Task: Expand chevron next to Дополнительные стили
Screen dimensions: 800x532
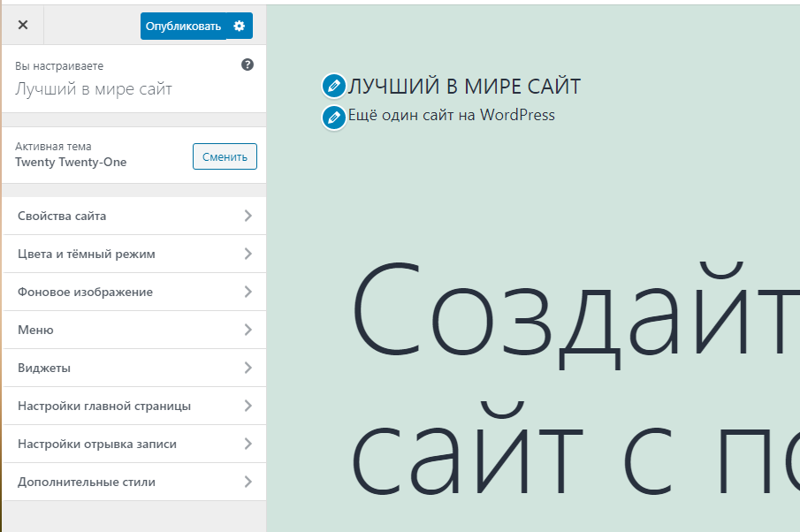Action: coord(248,482)
